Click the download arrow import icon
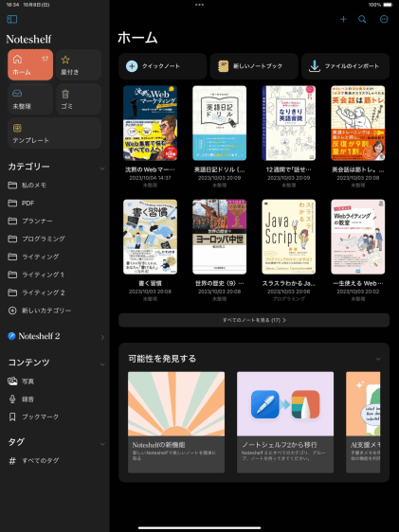The width and height of the screenshot is (399, 532). (x=315, y=66)
